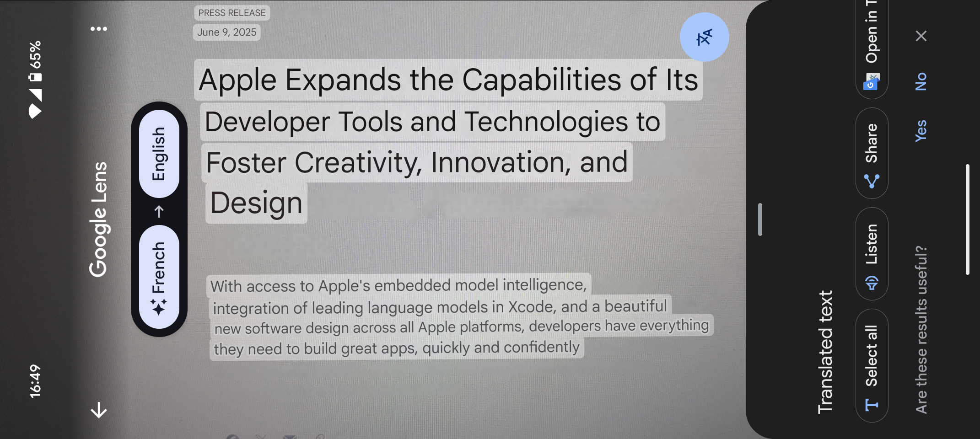Tap the Translated text panel drag handle
The height and width of the screenshot is (439, 980).
(760, 219)
